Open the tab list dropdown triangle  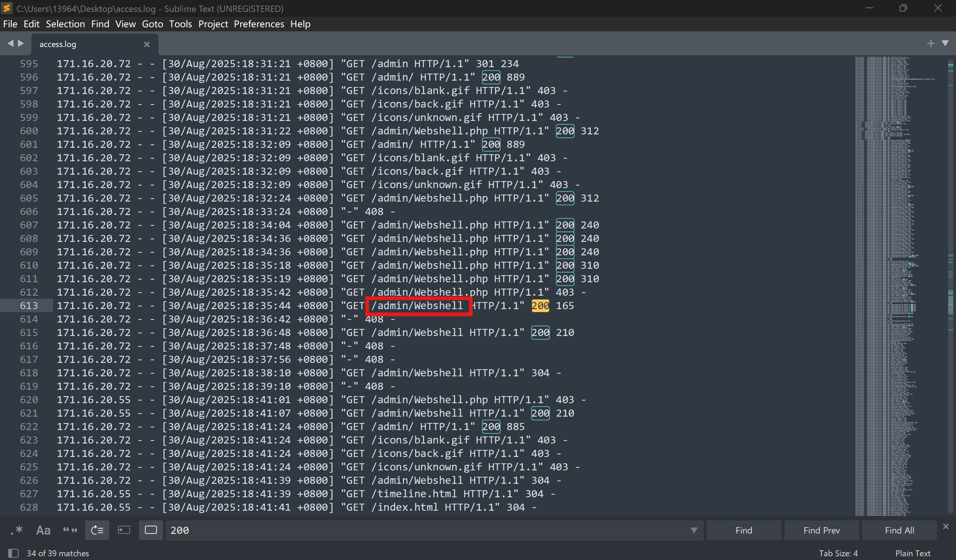point(945,43)
